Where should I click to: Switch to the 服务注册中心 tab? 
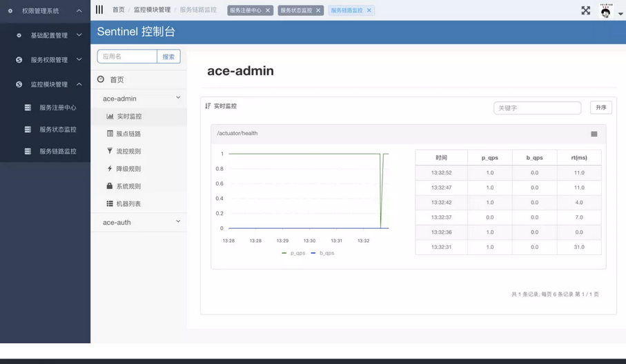(x=246, y=10)
